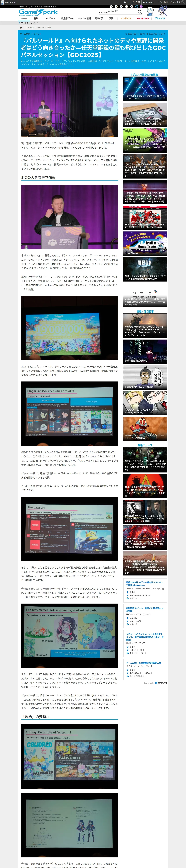Click the イベント breadcrumb link

pyautogui.click(x=41, y=28)
